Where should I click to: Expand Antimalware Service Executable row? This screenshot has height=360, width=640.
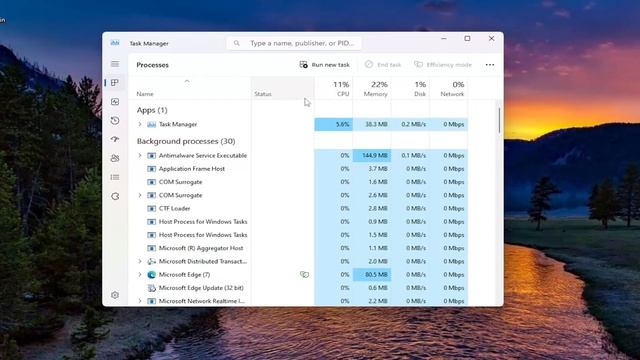pos(140,156)
